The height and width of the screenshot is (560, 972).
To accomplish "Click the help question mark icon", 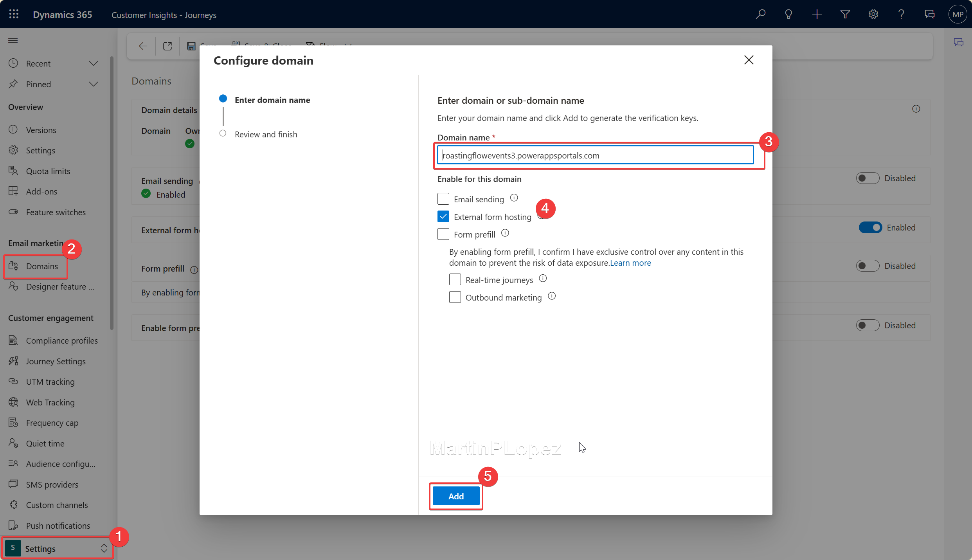I will point(901,14).
